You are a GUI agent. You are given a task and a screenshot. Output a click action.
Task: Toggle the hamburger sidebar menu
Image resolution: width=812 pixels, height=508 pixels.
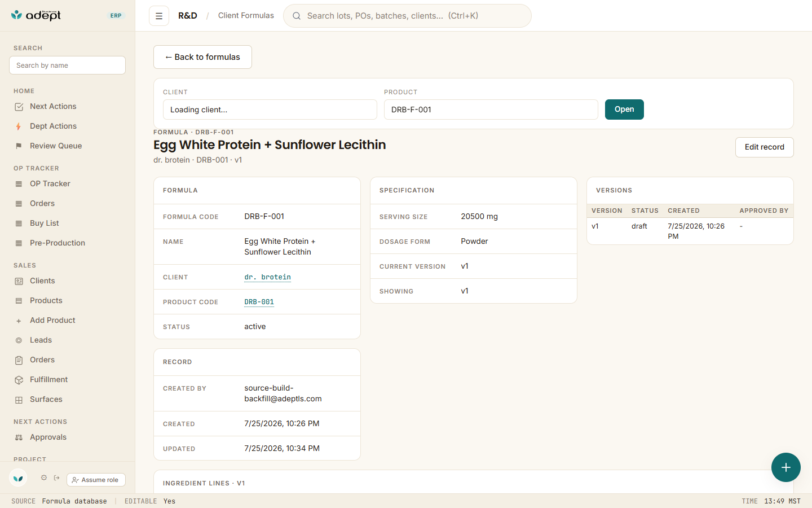pos(159,16)
